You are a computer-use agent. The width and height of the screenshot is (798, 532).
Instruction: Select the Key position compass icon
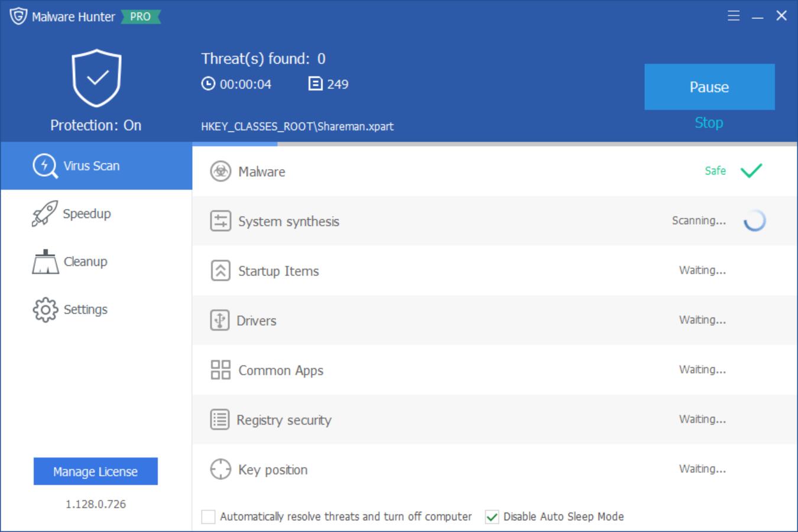click(x=219, y=469)
